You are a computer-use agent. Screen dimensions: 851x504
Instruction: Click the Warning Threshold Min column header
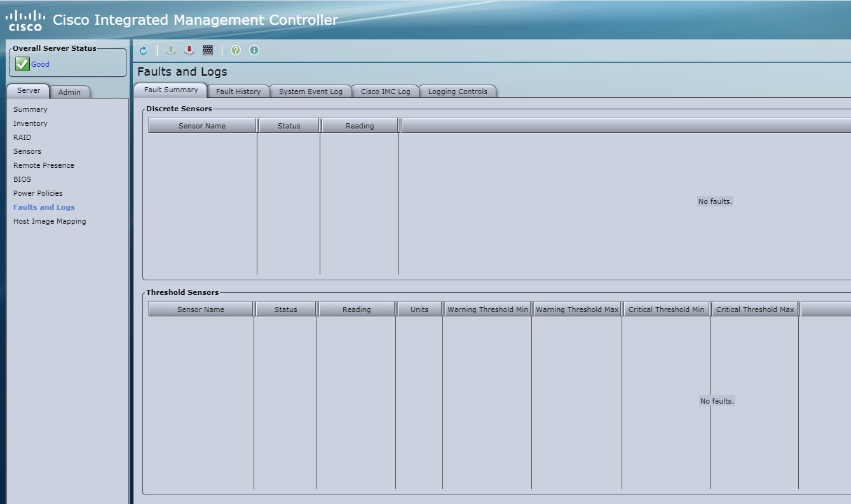(487, 310)
